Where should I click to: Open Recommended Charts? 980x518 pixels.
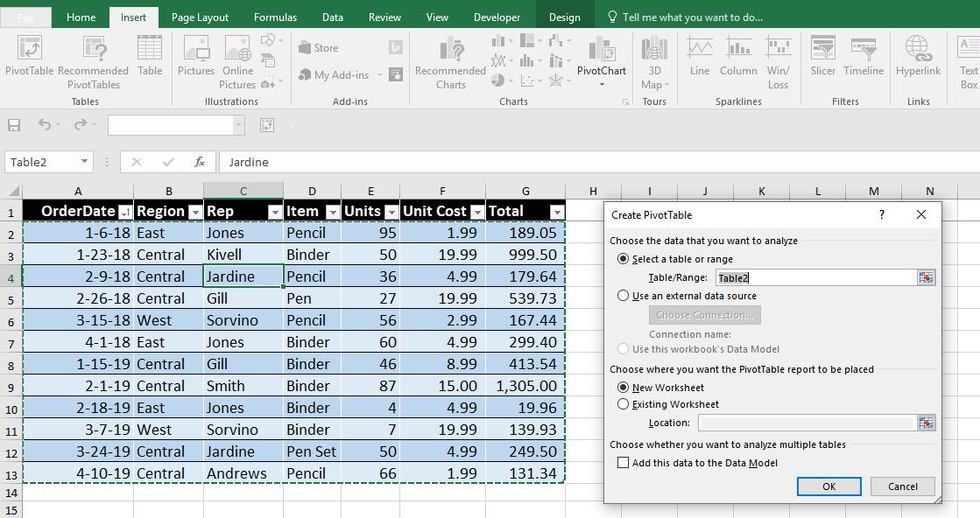click(449, 61)
